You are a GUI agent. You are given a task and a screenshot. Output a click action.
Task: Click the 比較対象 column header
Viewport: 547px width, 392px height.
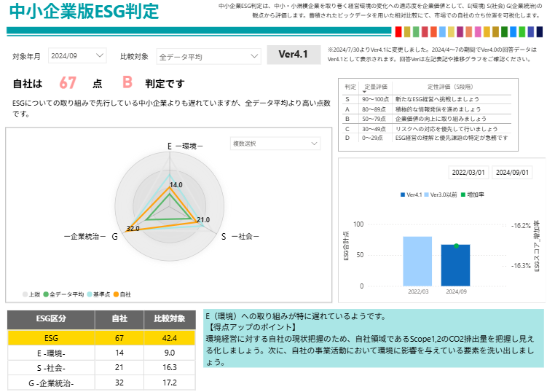click(169, 318)
